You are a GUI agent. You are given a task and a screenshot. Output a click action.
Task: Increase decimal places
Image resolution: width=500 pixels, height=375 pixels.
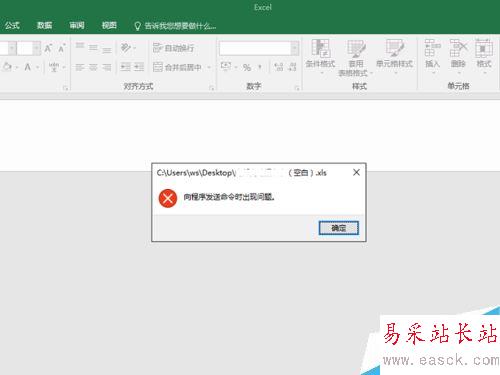pyautogui.click(x=279, y=67)
